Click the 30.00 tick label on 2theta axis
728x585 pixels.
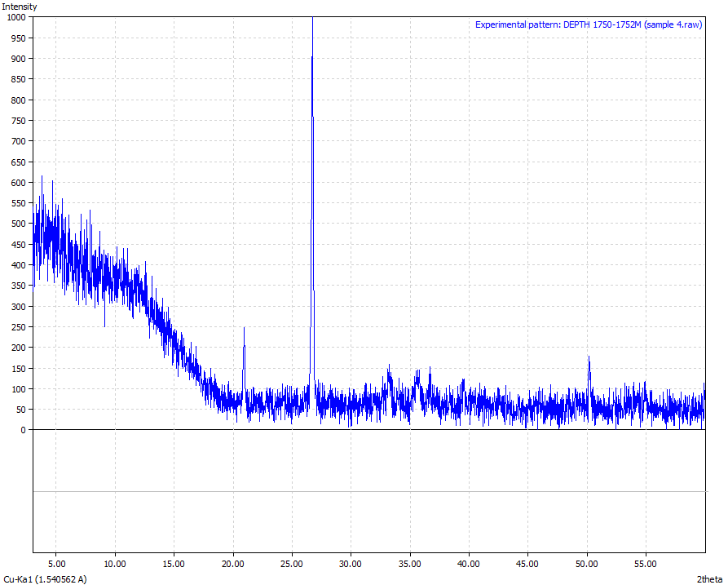[x=351, y=563]
